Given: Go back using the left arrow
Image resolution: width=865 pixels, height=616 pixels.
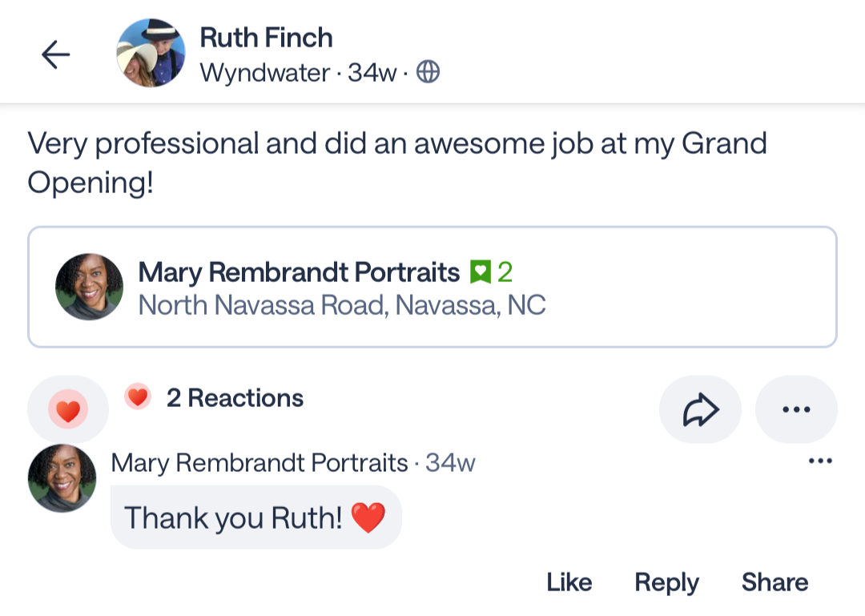Looking at the screenshot, I should click(55, 54).
